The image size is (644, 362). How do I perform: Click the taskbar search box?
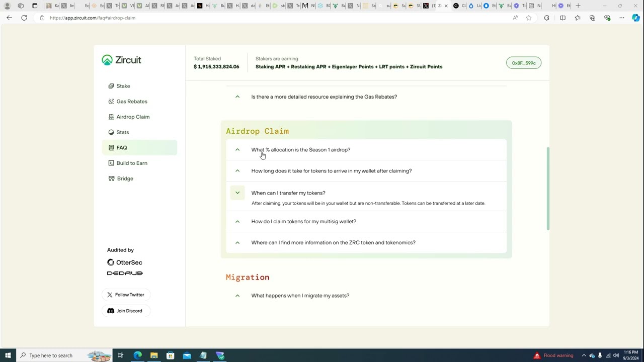(63, 355)
